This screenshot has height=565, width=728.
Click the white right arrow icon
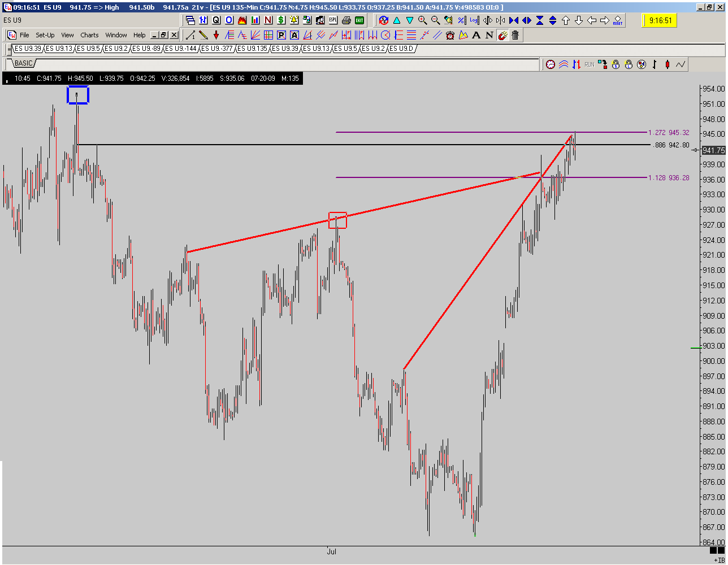604,20
